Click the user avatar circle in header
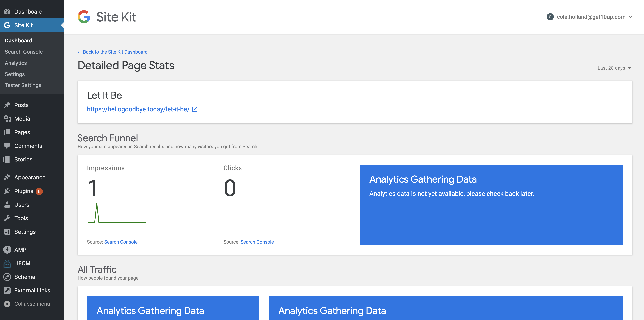 [550, 17]
